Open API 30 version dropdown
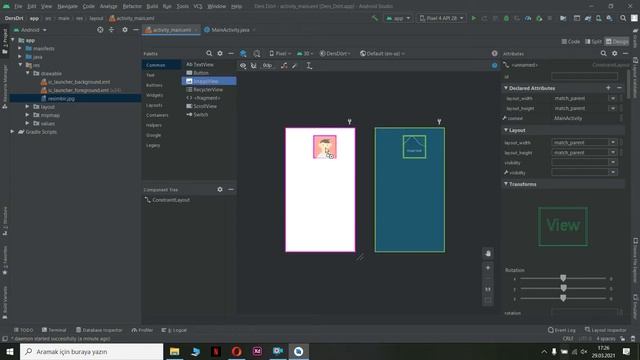640x360 pixels. (x=305, y=53)
